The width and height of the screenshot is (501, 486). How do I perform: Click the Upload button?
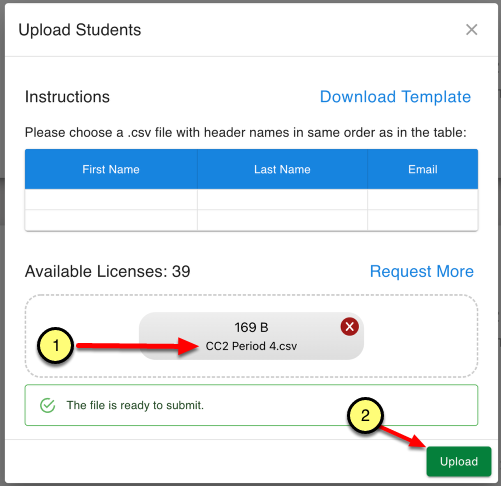click(x=459, y=461)
